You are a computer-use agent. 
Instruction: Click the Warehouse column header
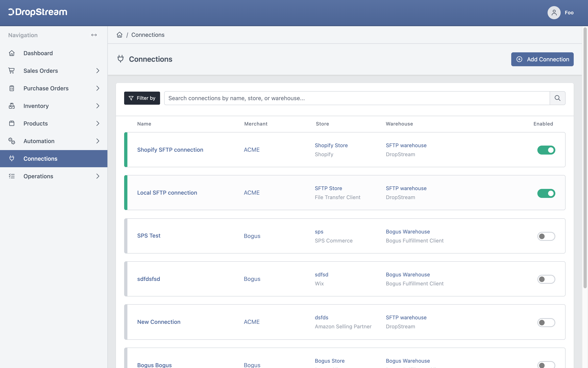399,124
